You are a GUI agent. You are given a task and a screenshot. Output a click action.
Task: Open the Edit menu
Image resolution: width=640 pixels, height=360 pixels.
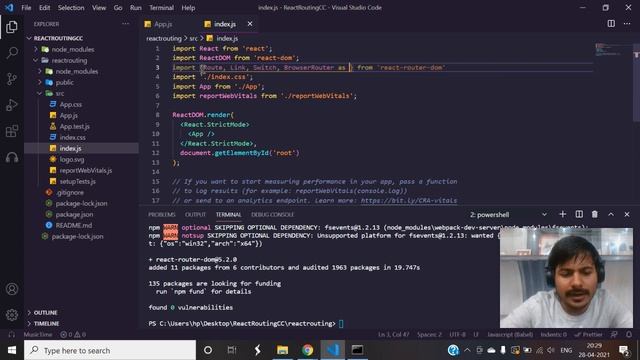[44, 8]
